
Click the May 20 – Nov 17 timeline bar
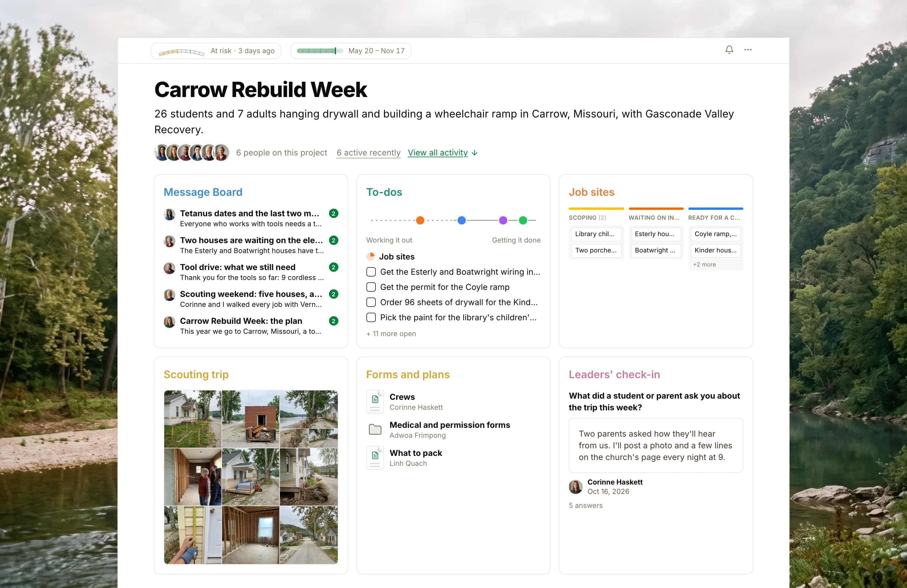point(351,51)
